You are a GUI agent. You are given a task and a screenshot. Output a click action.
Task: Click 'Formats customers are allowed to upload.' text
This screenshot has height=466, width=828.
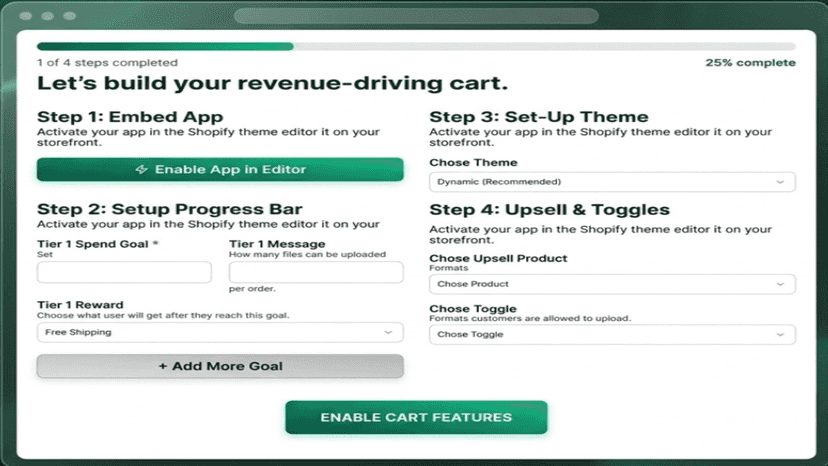[530, 319]
